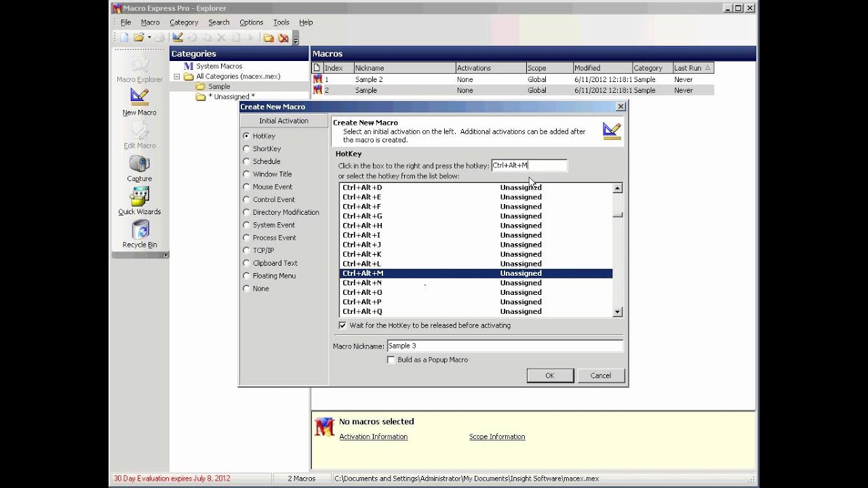The image size is (868, 488).
Task: Open the Options menu
Action: (251, 22)
